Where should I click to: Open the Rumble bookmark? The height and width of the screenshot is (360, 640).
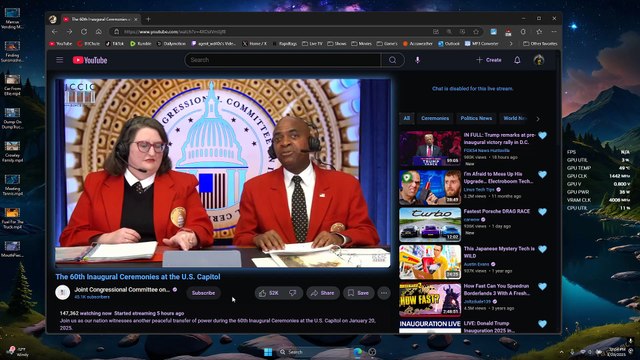pos(141,44)
